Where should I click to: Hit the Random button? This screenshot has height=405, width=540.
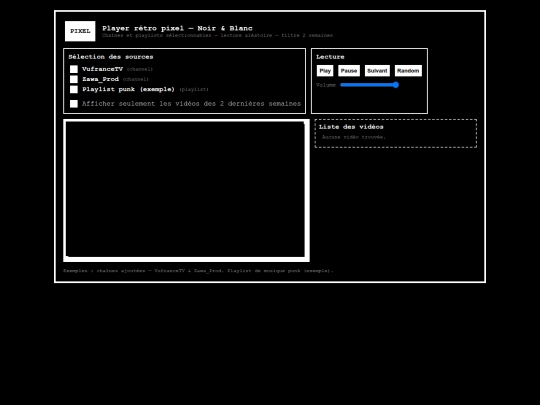point(408,71)
